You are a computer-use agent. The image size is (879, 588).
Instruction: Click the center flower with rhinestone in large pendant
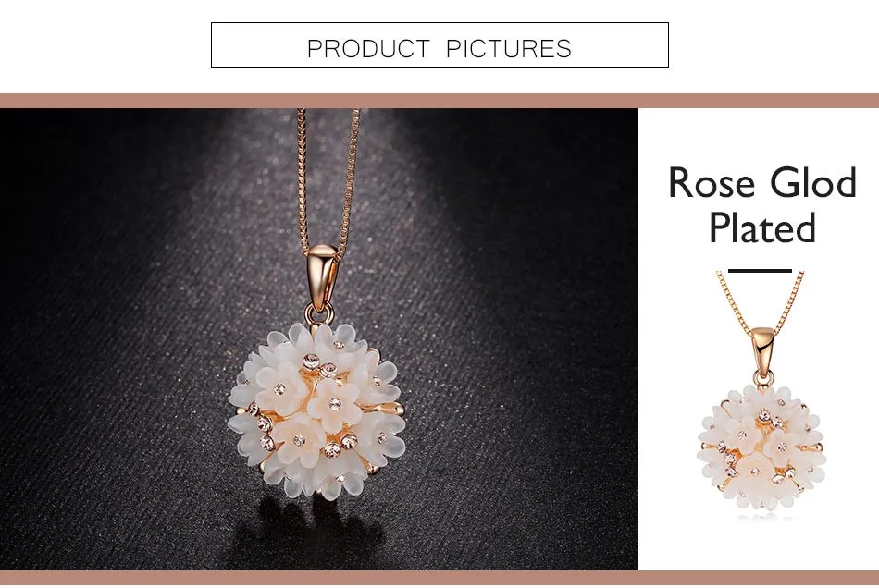(x=335, y=404)
